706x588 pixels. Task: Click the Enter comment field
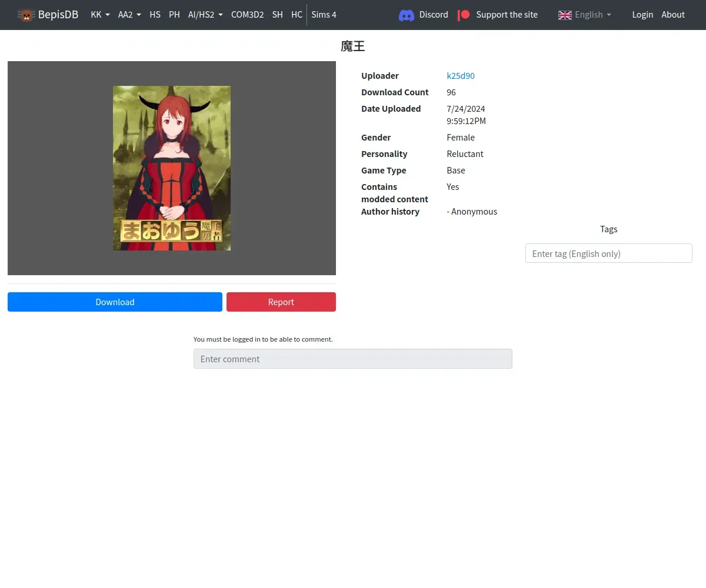(x=353, y=359)
